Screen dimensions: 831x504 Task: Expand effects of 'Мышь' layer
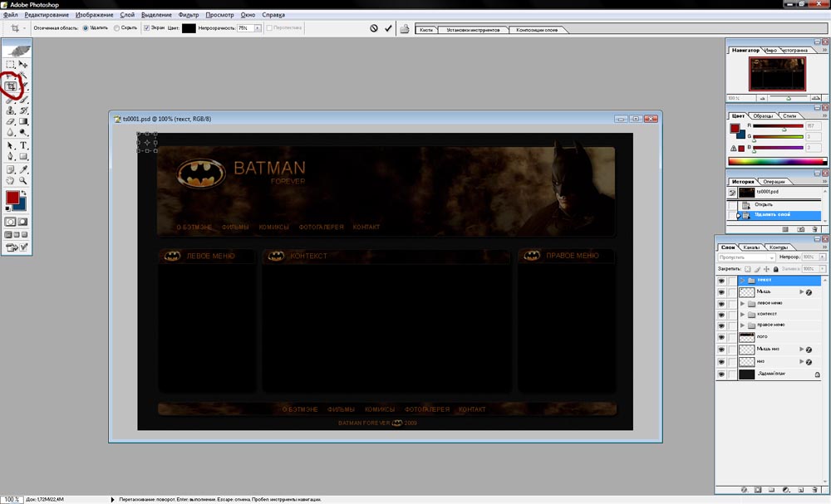[801, 291]
